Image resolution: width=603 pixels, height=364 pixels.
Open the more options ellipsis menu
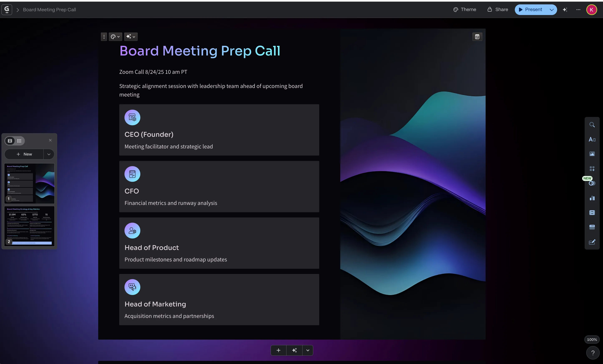click(578, 10)
